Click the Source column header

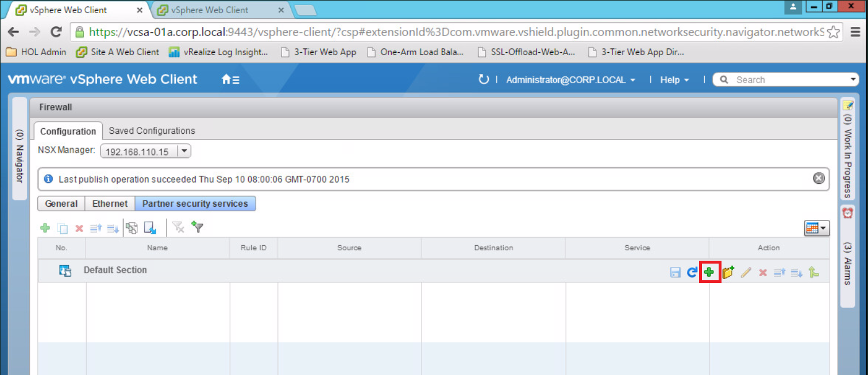tap(349, 248)
